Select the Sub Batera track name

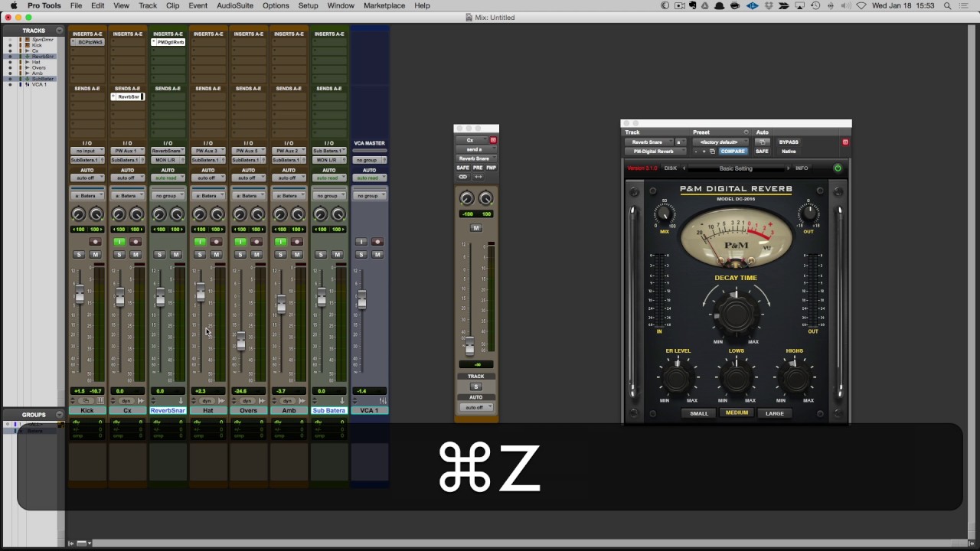point(329,411)
